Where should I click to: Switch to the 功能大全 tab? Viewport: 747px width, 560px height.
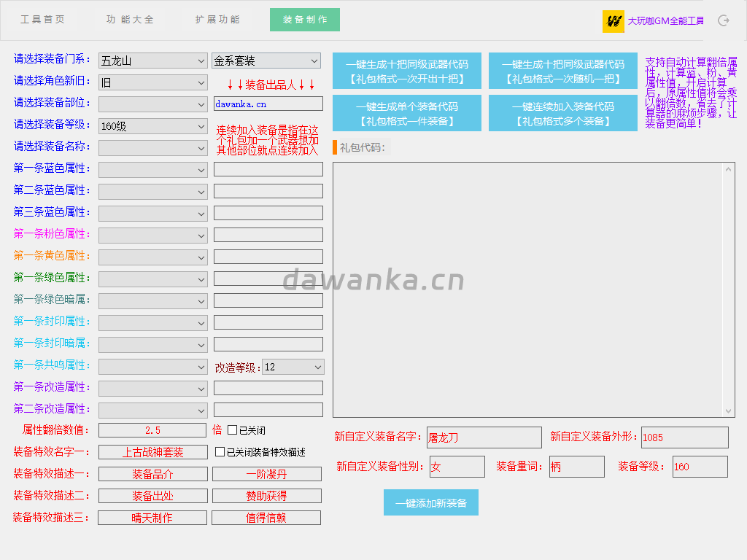130,20
